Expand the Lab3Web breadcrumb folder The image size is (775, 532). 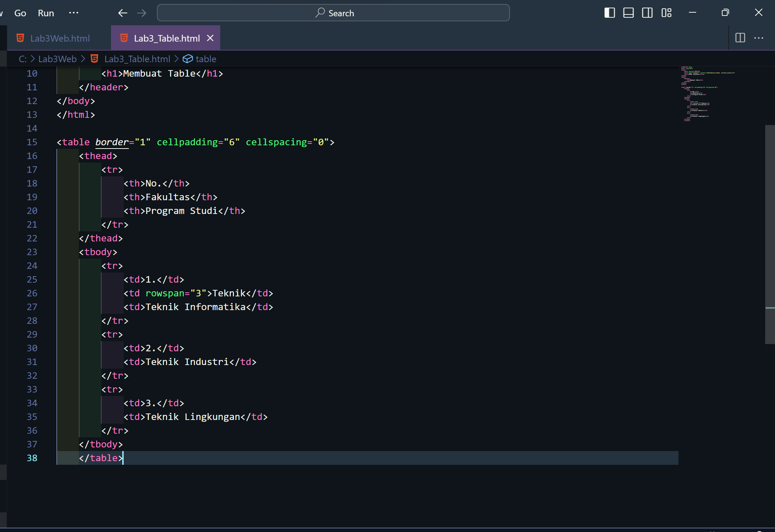[x=57, y=59]
